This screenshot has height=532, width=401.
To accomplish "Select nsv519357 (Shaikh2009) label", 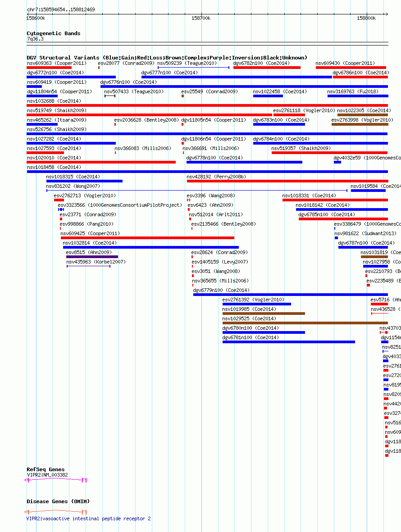I will pyautogui.click(x=301, y=149).
